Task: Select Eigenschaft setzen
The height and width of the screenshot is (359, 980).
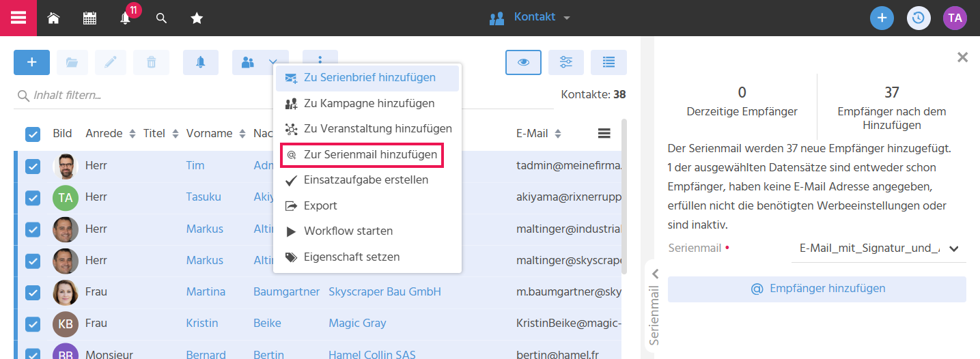Action: pos(367,257)
